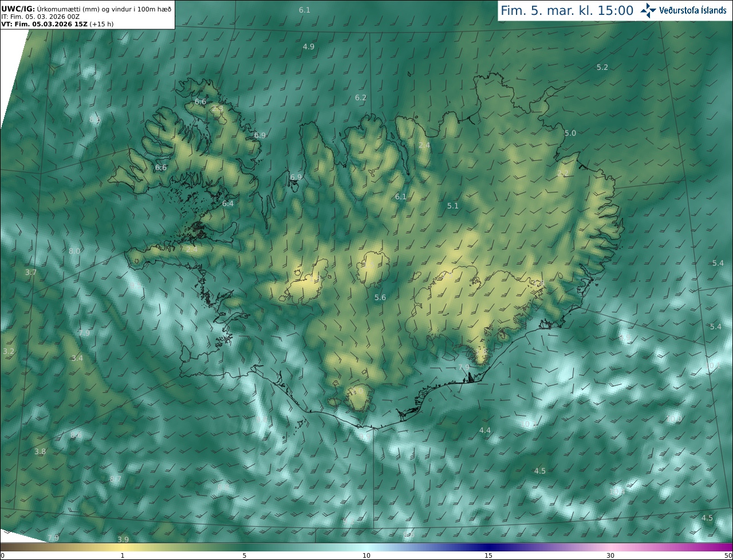Click the 3.8 value on the map
This screenshot has width=733, height=560.
pos(40,451)
